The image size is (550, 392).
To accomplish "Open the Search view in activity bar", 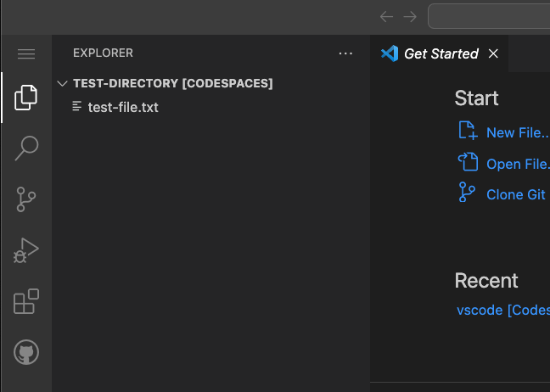I will coord(26,148).
